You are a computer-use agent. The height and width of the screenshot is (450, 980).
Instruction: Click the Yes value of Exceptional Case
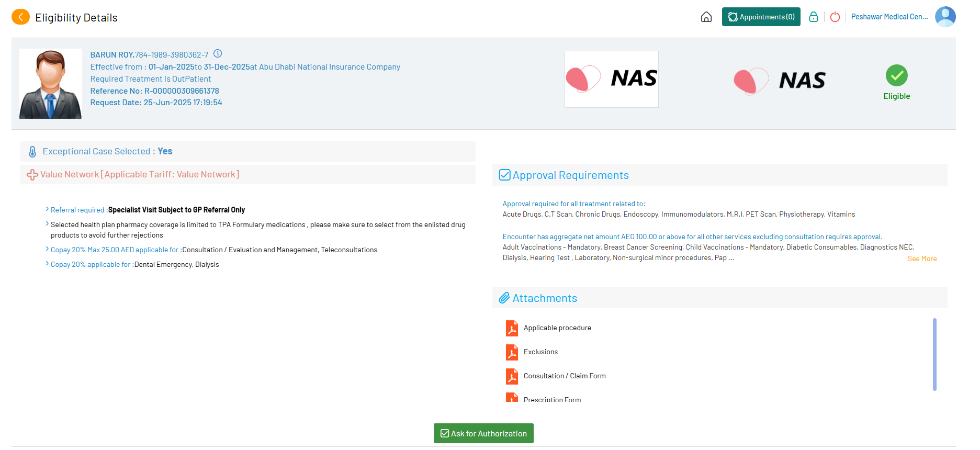pos(165,151)
